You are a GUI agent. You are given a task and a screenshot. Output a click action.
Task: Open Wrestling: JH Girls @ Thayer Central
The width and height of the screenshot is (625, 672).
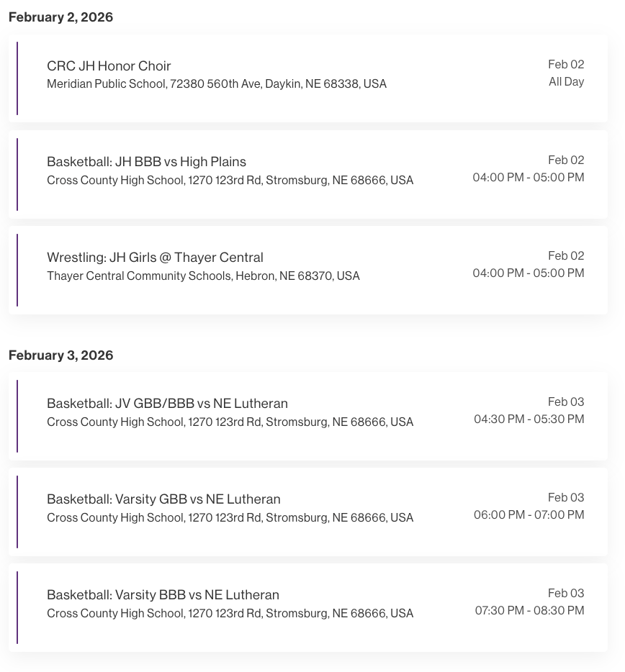[155, 258]
